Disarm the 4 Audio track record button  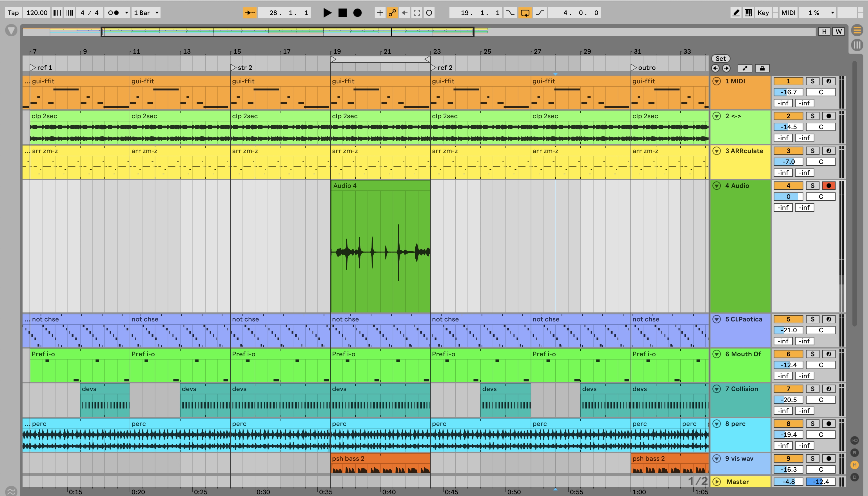pyautogui.click(x=829, y=186)
